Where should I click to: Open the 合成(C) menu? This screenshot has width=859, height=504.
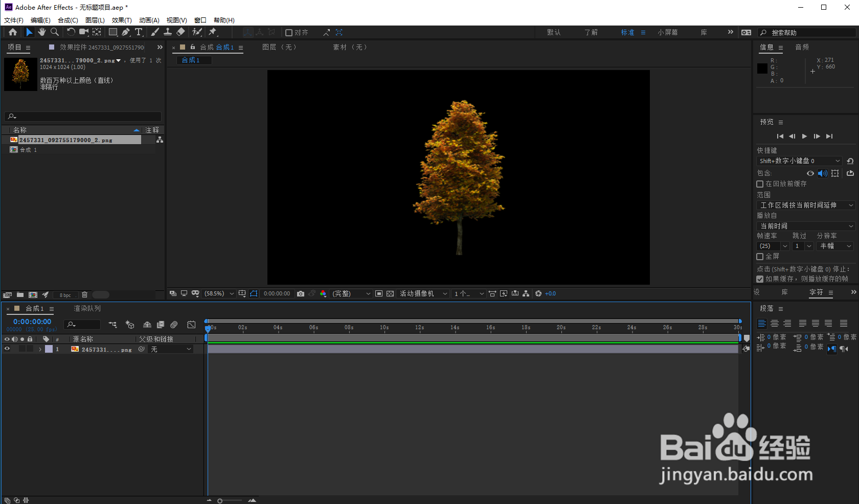(x=68, y=20)
